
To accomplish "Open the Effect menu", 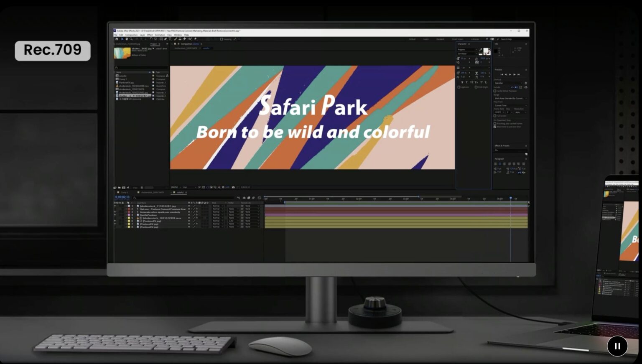I will [x=150, y=35].
